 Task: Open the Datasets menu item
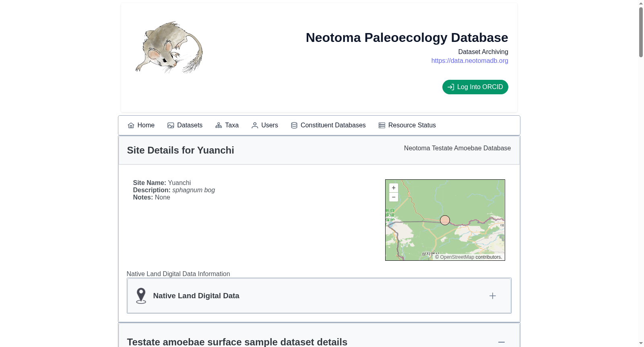185,125
